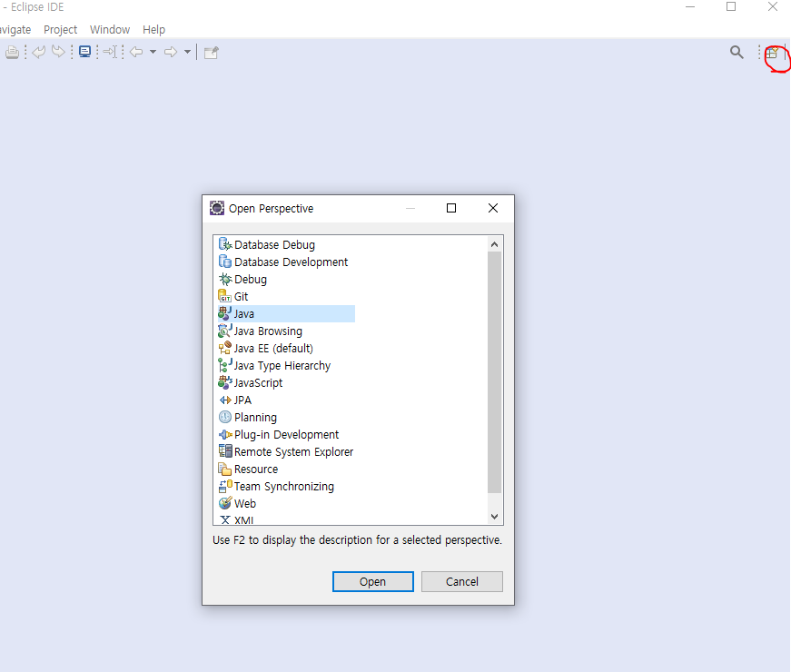Select the JavaScript perspective icon

pos(224,382)
